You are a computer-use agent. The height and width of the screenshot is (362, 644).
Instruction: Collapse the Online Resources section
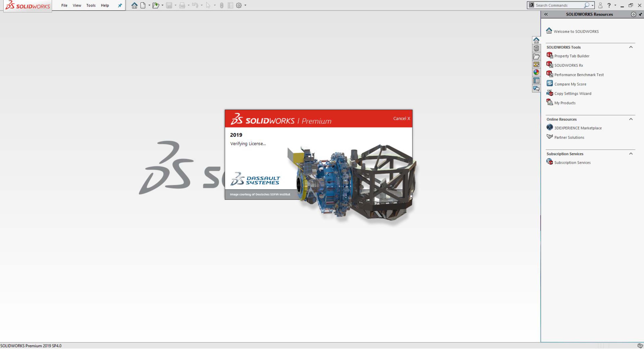[631, 119]
